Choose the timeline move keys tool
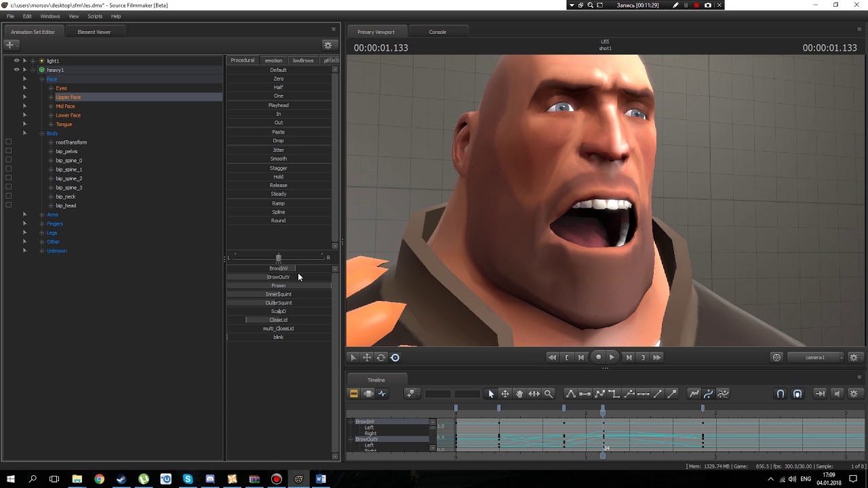Viewport: 868px width, 488px height. 505,394
